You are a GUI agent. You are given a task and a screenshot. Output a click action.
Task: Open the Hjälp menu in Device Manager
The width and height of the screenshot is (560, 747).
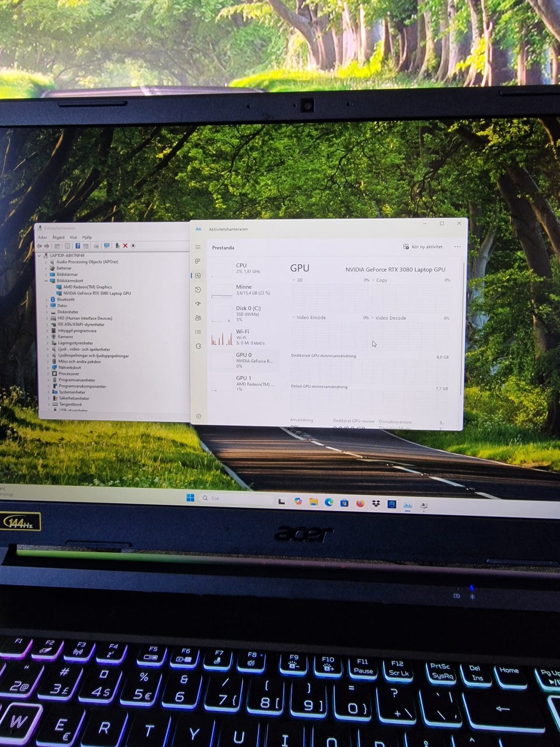point(87,238)
